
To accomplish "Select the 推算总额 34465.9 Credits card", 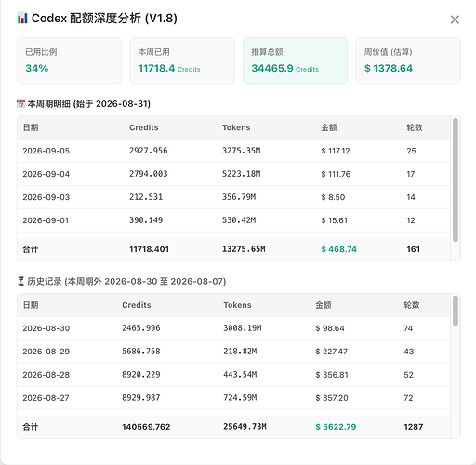I will point(295,60).
